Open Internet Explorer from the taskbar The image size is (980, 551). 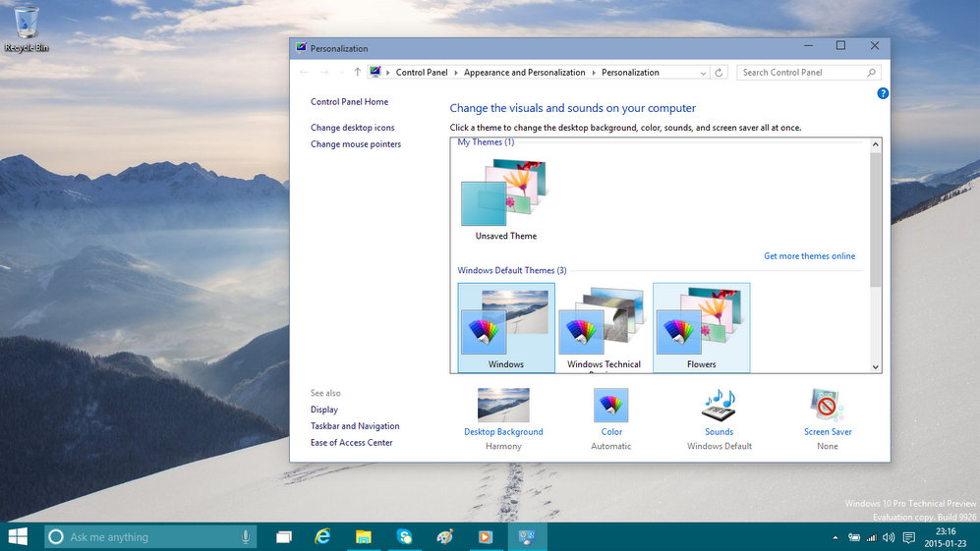click(x=322, y=537)
